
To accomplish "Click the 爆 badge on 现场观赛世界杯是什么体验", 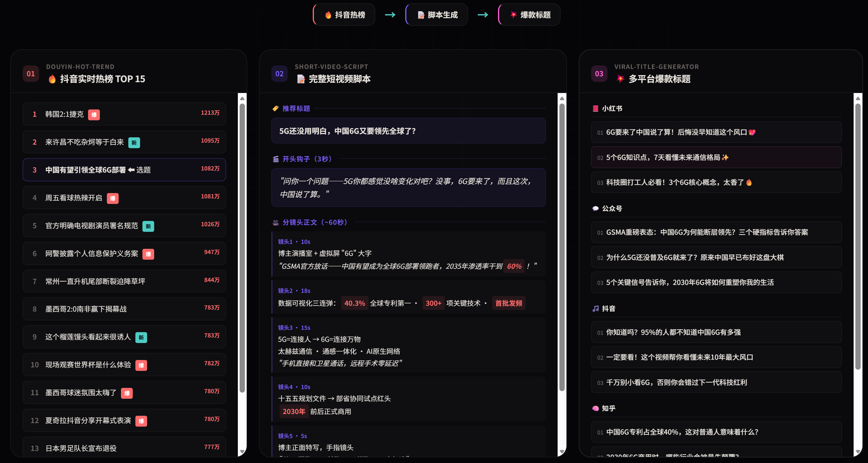I will 141,365.
